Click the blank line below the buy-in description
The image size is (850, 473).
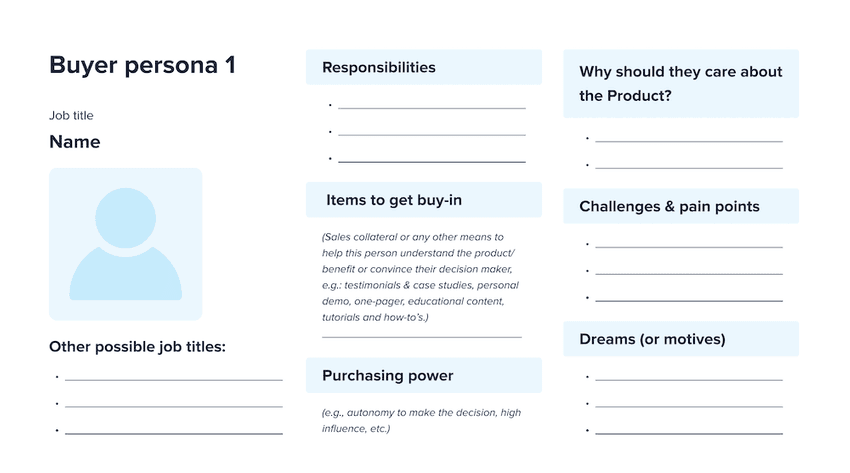421,336
